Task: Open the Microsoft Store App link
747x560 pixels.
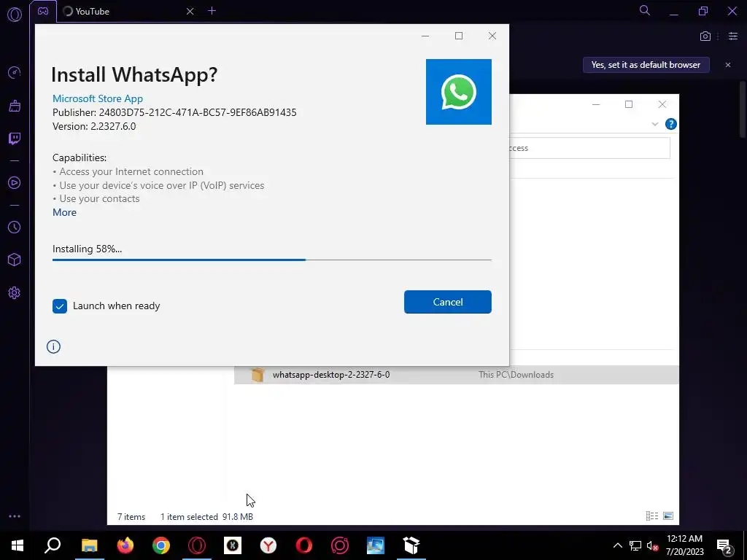Action: (98, 98)
